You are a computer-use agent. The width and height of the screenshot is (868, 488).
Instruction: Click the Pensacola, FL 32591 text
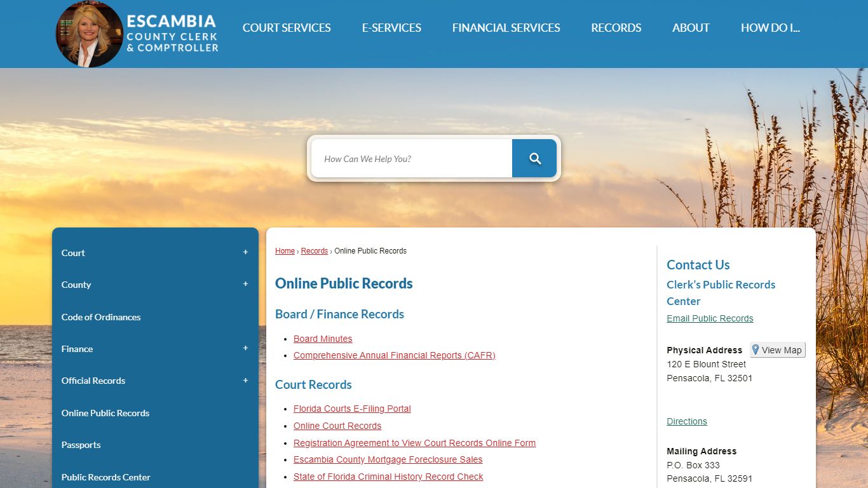tap(709, 479)
